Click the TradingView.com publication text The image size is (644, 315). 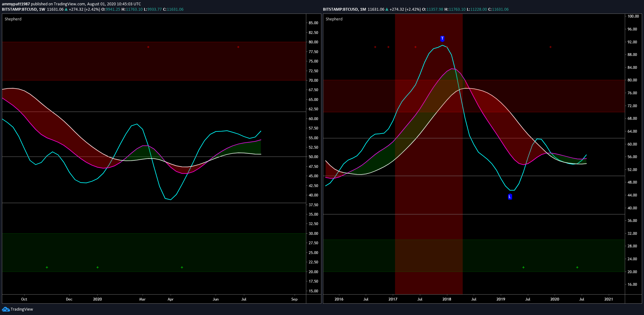[69, 4]
